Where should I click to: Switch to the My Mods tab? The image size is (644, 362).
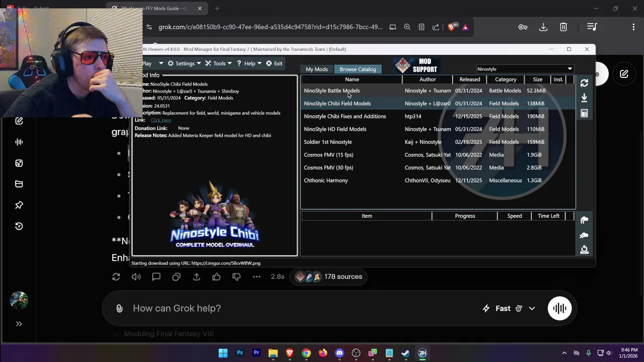(317, 69)
